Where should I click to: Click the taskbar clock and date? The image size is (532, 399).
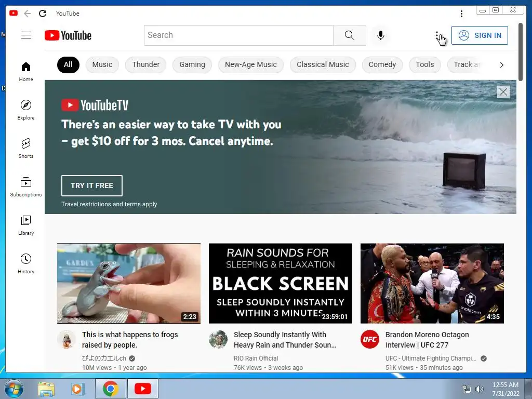coord(506,389)
